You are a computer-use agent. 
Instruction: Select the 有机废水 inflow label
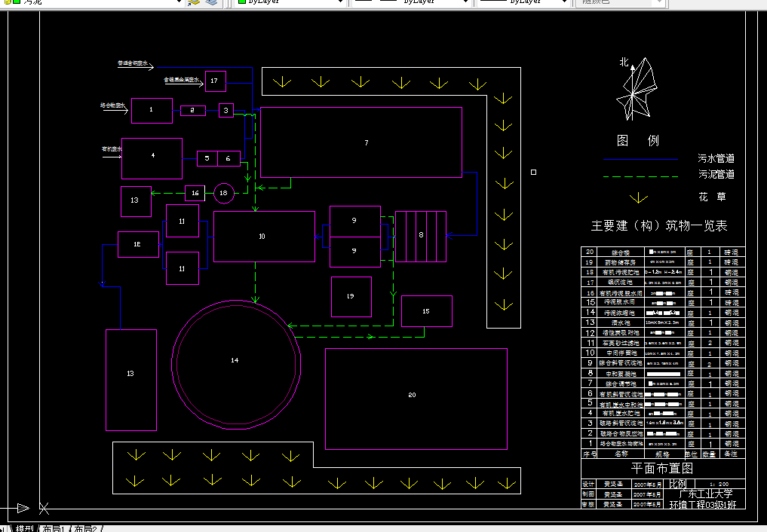click(112, 149)
